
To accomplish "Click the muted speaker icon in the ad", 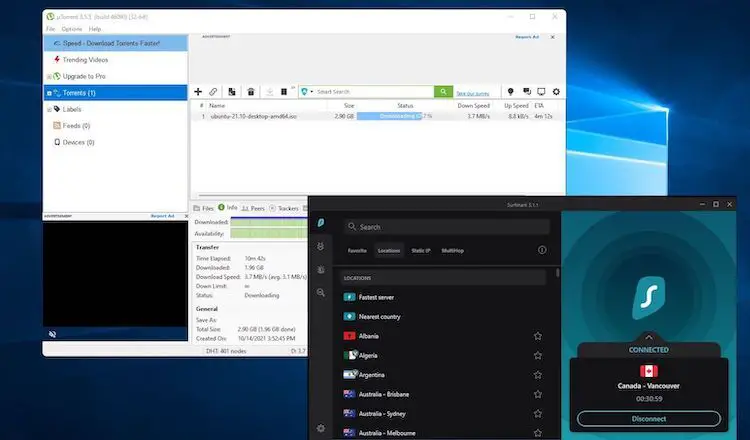I will point(53,334).
